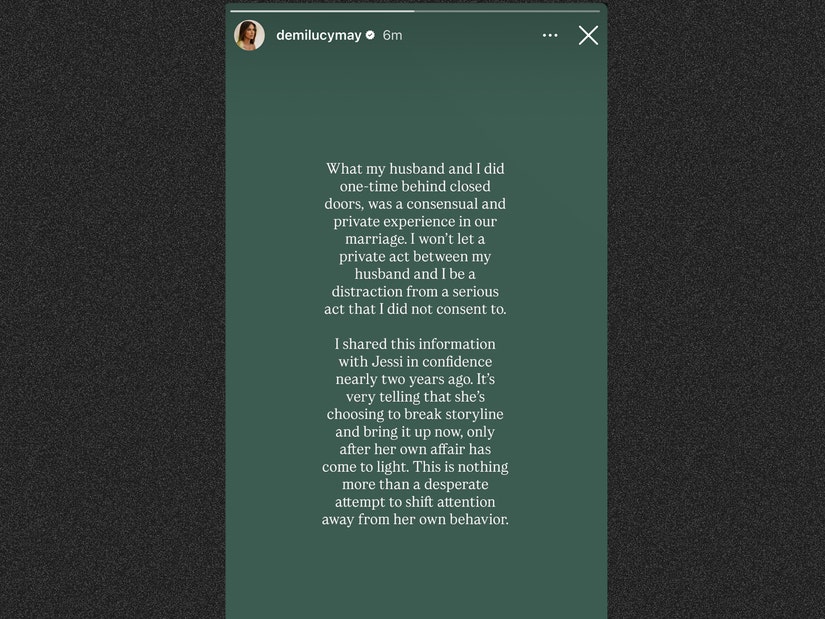Open the demilucymay username link
This screenshot has height=619, width=825.
click(319, 35)
